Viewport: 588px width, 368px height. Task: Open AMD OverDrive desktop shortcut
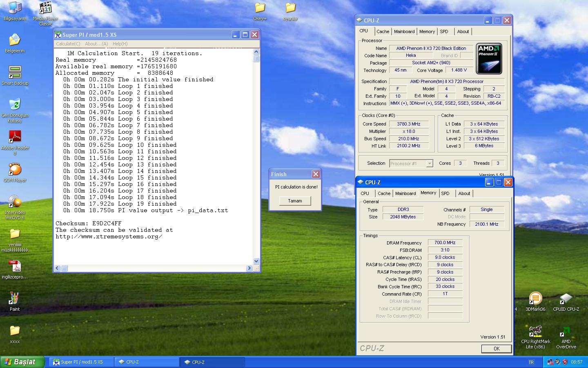(x=566, y=337)
